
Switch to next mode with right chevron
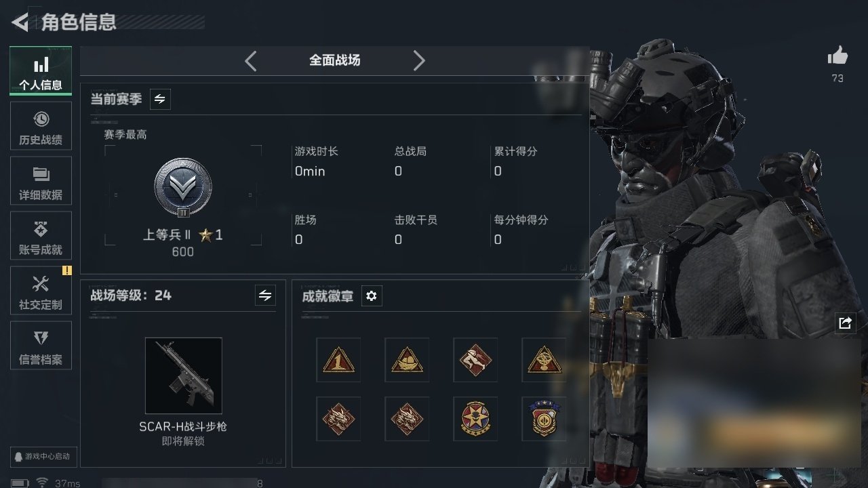419,61
